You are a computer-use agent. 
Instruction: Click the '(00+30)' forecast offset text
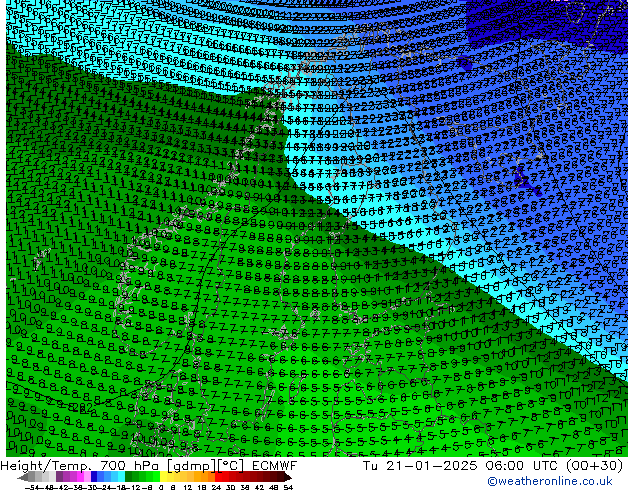[594, 466]
